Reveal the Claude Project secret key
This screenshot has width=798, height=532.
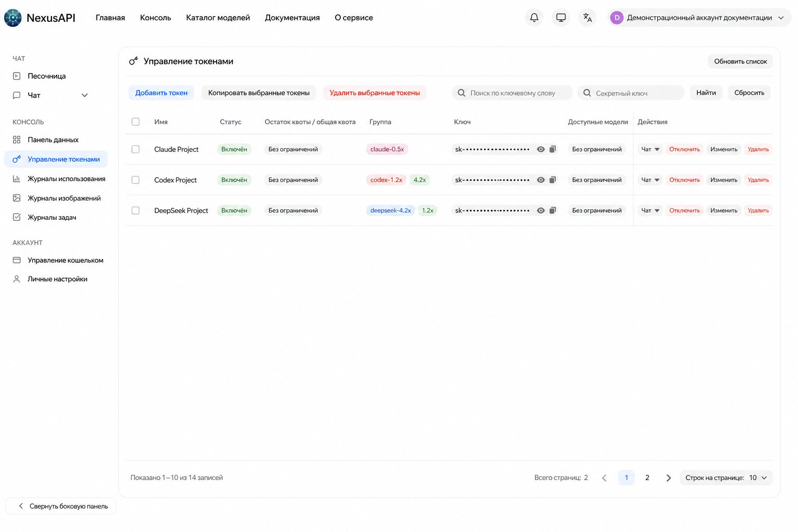click(x=541, y=149)
